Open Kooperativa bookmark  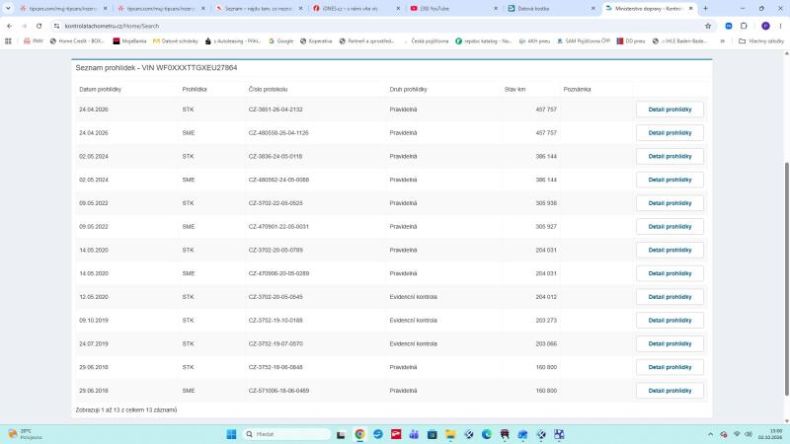(x=316, y=41)
